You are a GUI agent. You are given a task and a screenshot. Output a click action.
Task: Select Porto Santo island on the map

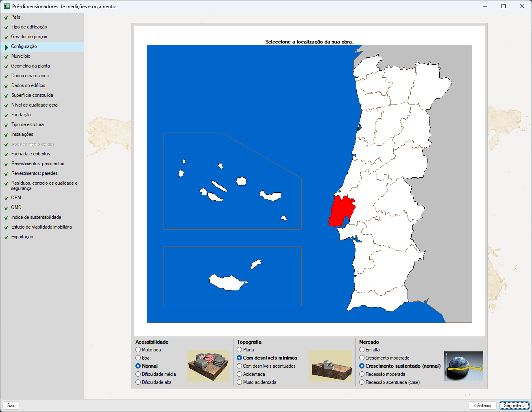[x=256, y=264]
